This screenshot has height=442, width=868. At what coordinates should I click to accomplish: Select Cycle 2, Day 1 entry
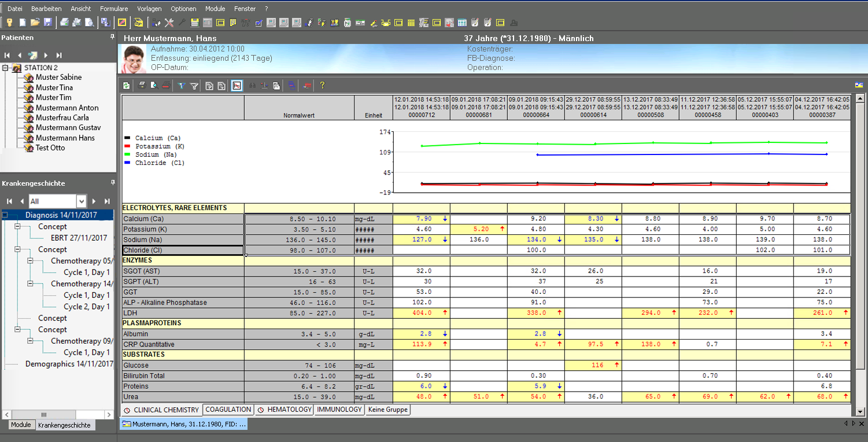pos(87,307)
